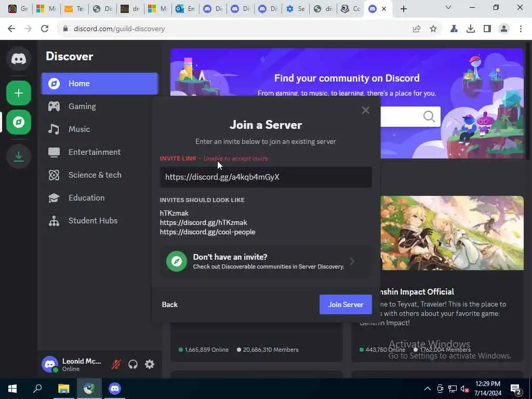The image size is (532, 399).
Task: Click the search magnifier in the Discover banner
Action: click(429, 117)
